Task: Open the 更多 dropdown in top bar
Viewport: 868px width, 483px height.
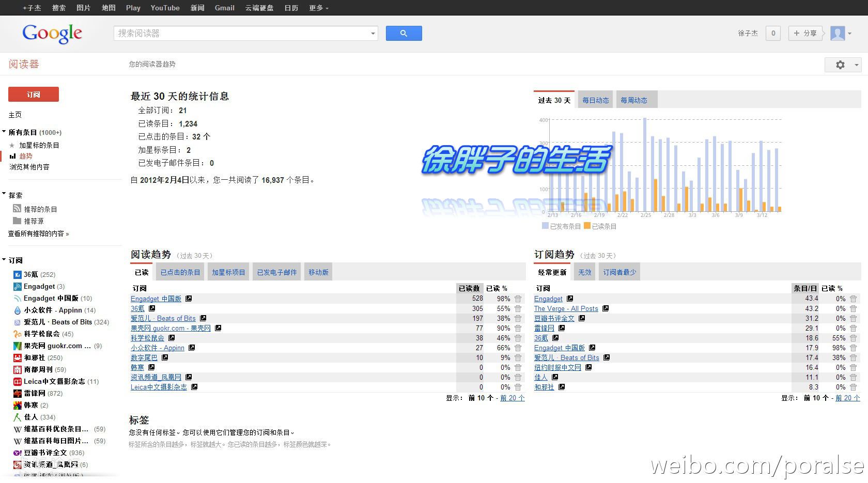Action: 319,8
